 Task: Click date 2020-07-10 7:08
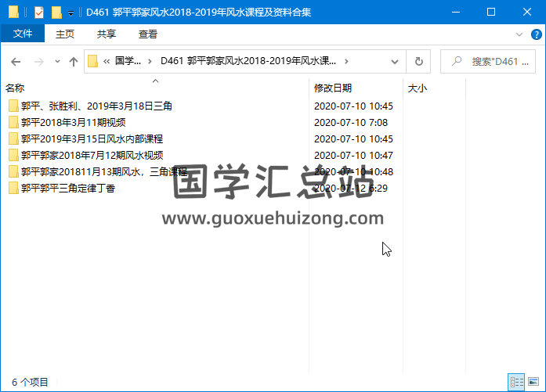click(x=351, y=122)
